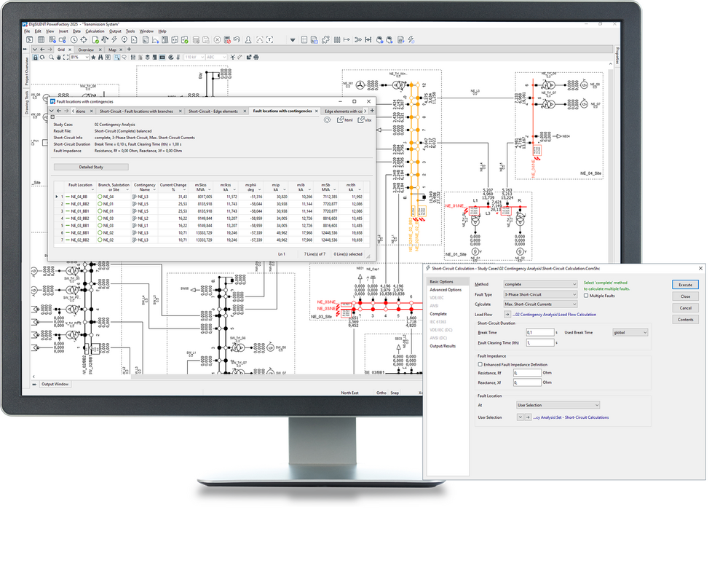Open the Used Break Time global dropdown

[629, 332]
